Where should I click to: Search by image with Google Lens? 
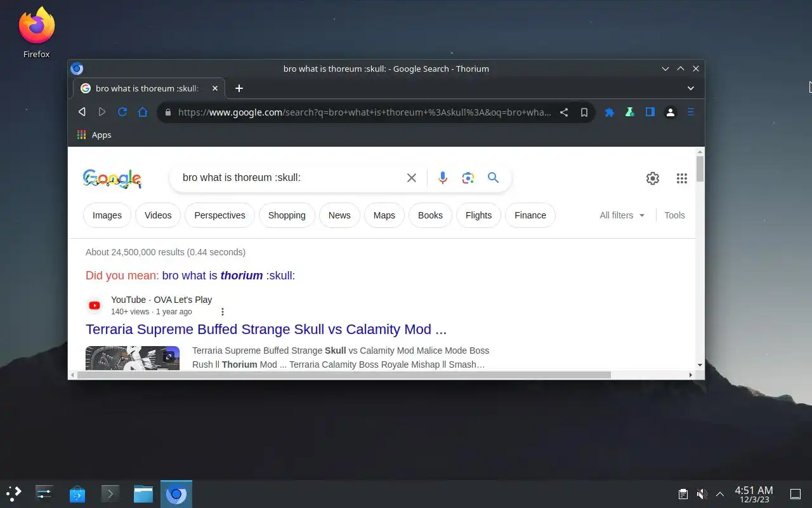(x=468, y=178)
